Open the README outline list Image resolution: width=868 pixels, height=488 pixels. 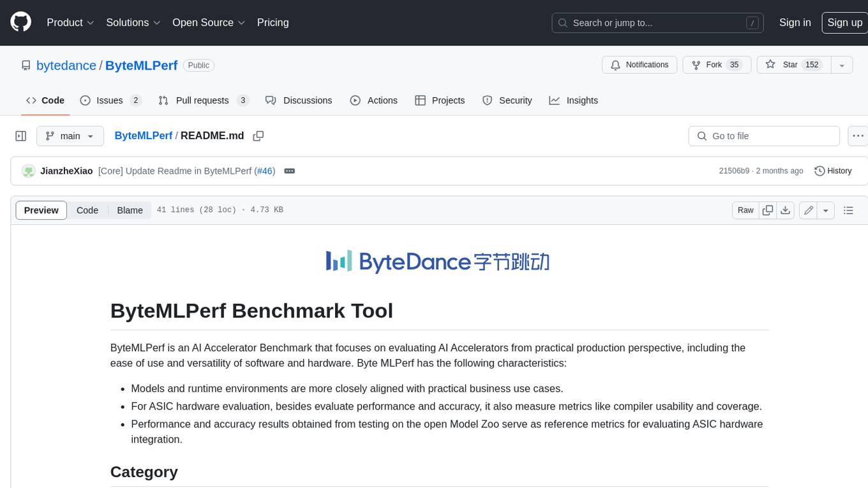tap(848, 210)
